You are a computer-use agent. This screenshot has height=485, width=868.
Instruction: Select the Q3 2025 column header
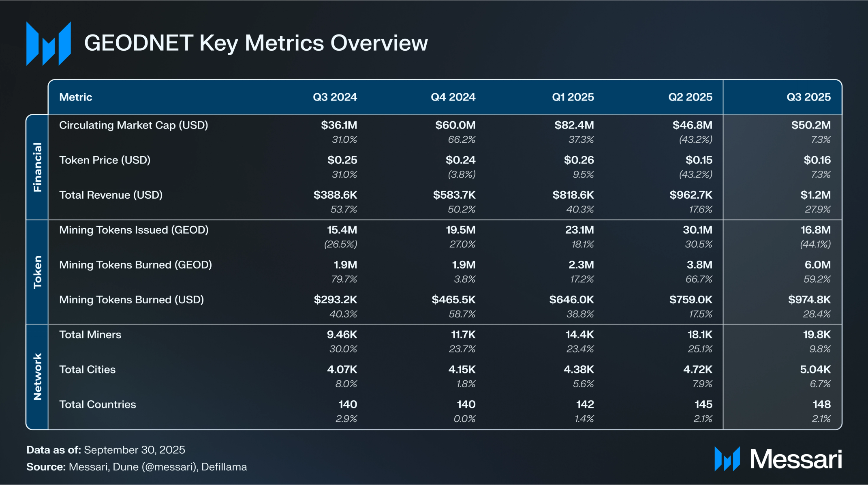pyautogui.click(x=808, y=97)
